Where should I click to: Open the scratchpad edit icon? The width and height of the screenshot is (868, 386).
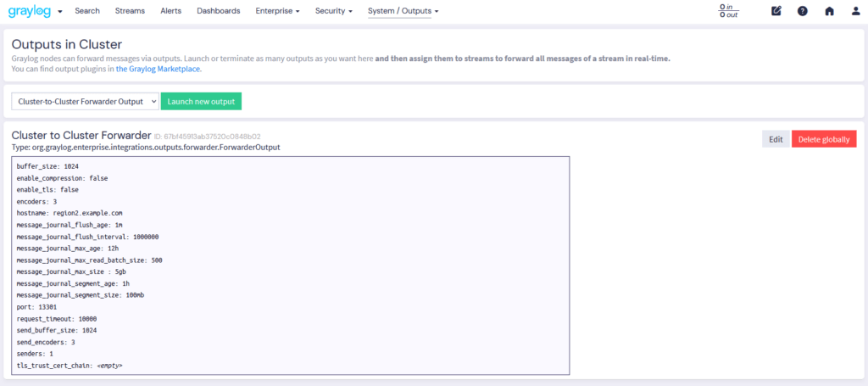coord(776,11)
